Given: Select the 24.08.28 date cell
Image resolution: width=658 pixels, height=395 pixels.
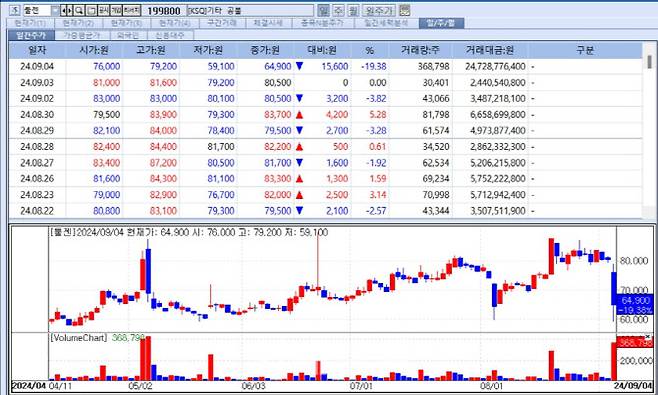Looking at the screenshot, I should coord(37,146).
